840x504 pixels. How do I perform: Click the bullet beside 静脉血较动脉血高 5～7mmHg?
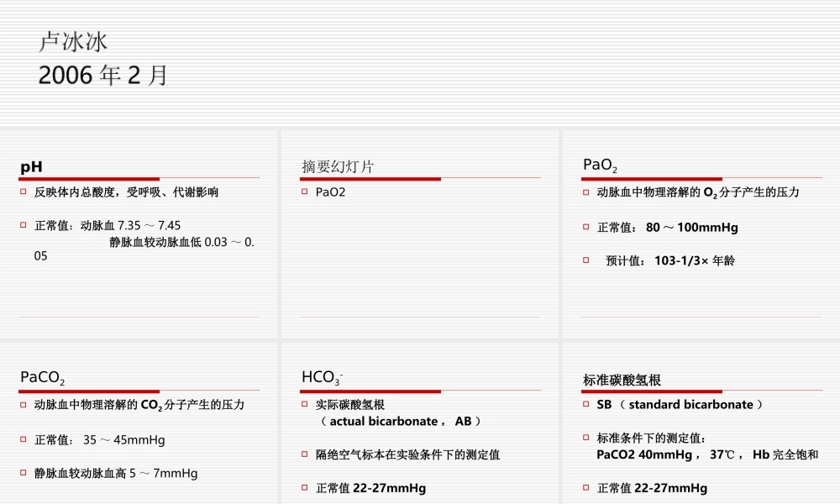pyautogui.click(x=23, y=473)
